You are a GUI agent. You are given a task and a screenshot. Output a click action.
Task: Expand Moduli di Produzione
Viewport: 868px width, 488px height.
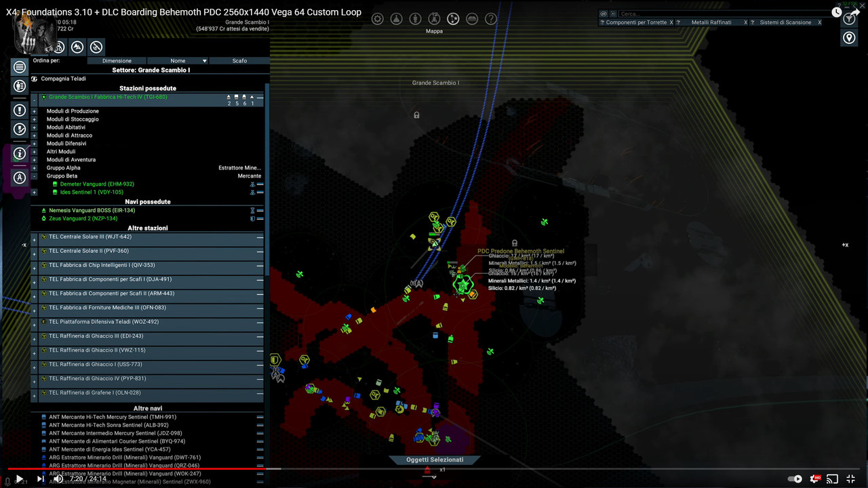point(35,111)
